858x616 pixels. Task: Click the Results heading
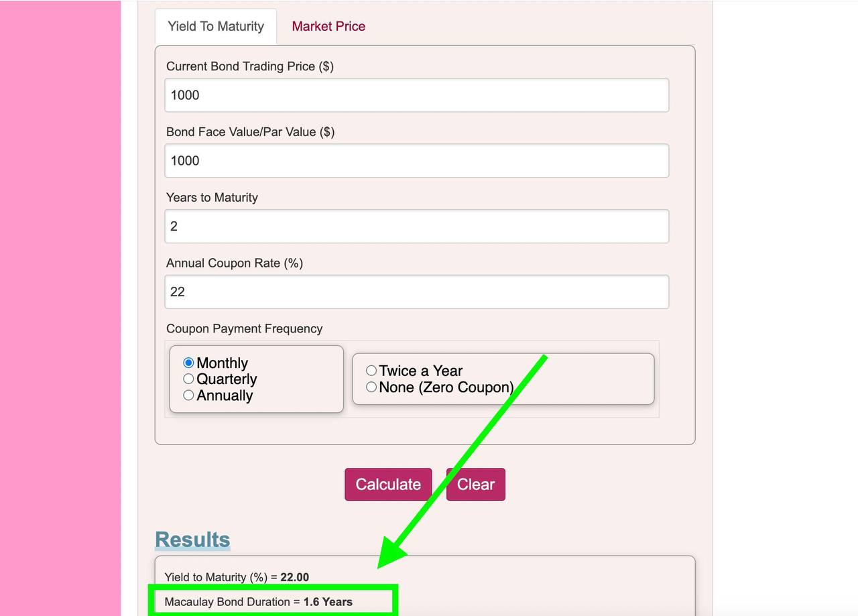192,540
